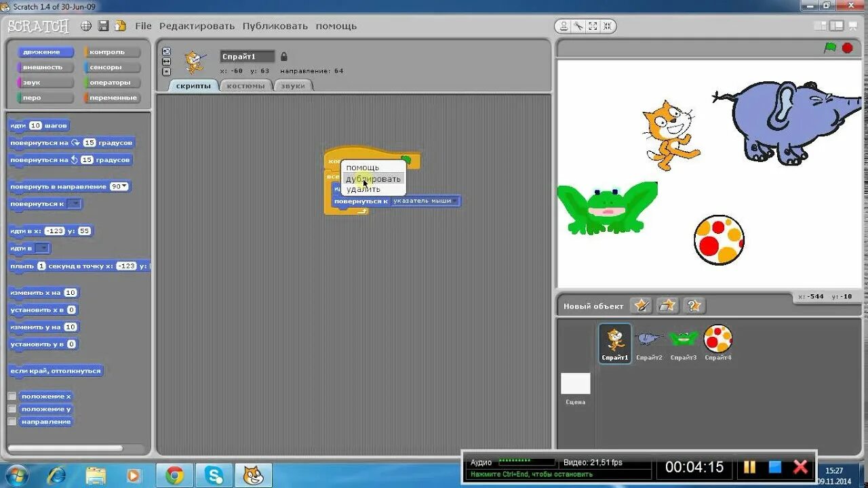Open the Публиковать menu
868x488 pixels.
[x=275, y=26]
